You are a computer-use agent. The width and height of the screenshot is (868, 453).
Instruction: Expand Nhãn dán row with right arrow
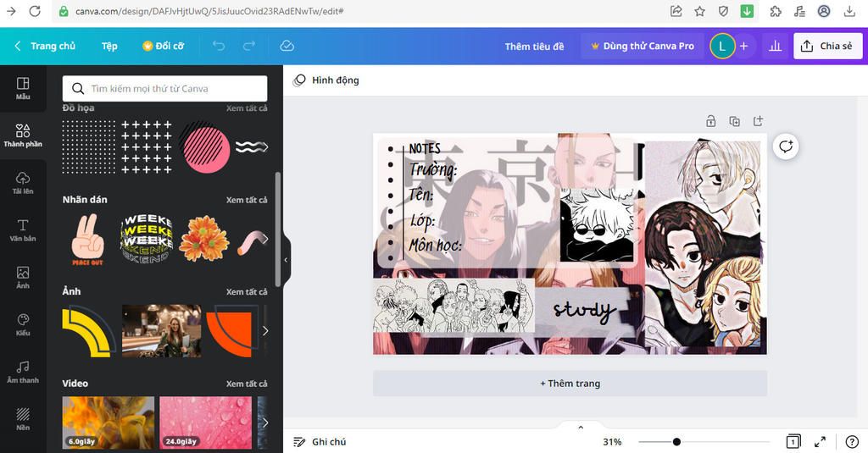click(264, 239)
